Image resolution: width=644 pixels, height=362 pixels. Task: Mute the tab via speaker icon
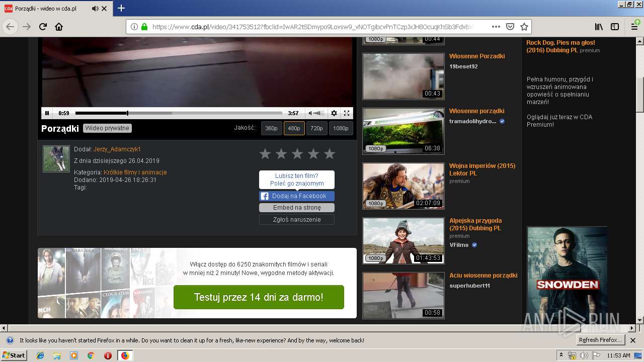pyautogui.click(x=96, y=9)
